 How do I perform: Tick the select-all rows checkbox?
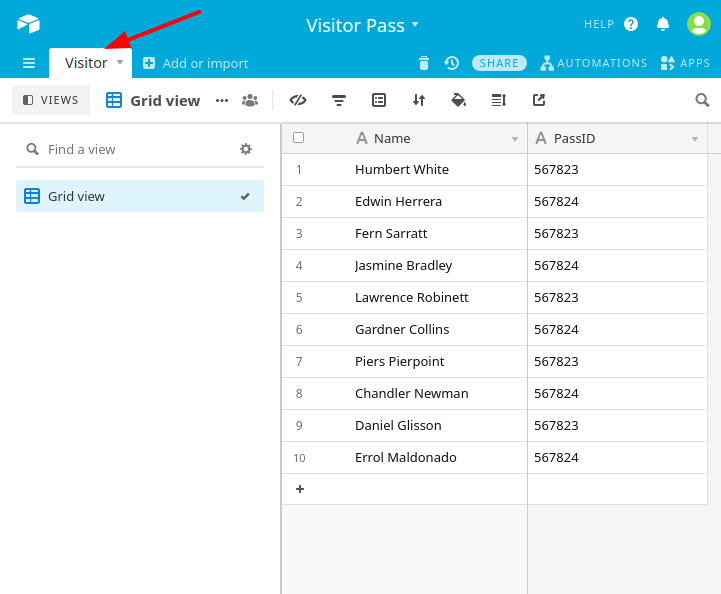(298, 137)
